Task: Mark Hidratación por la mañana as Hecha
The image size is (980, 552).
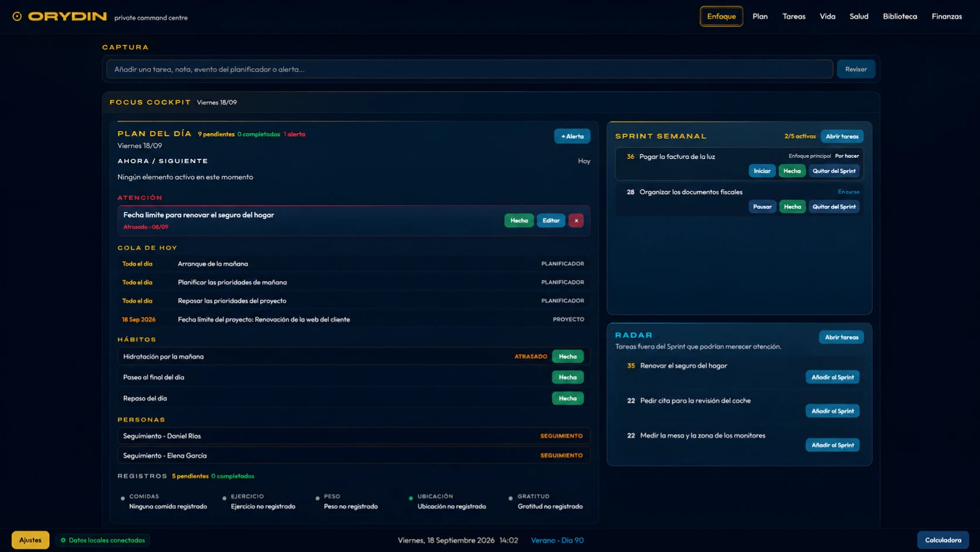Action: click(x=567, y=357)
